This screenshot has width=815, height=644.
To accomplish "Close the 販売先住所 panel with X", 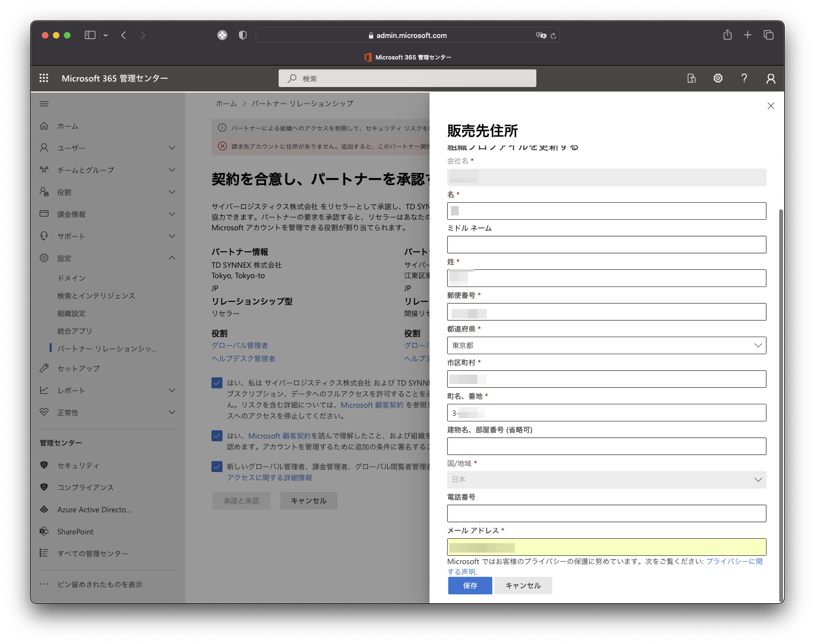I will coord(771,106).
